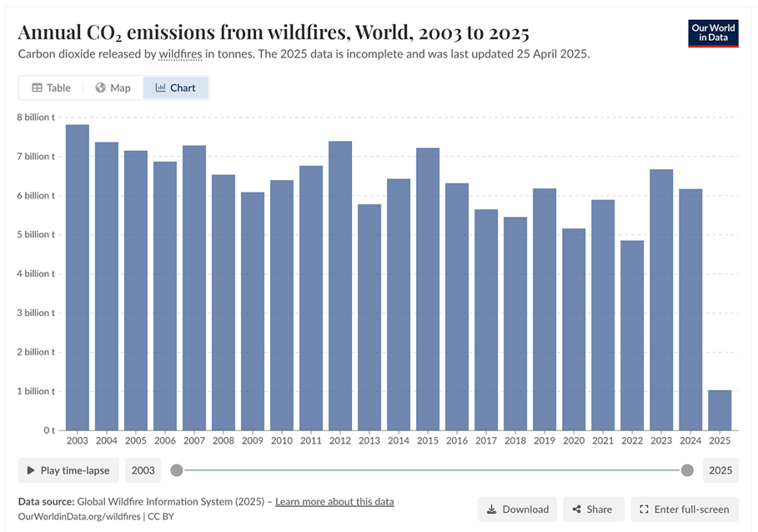Click the 2022 emissions bar
The image size is (758, 532).
pyautogui.click(x=632, y=335)
